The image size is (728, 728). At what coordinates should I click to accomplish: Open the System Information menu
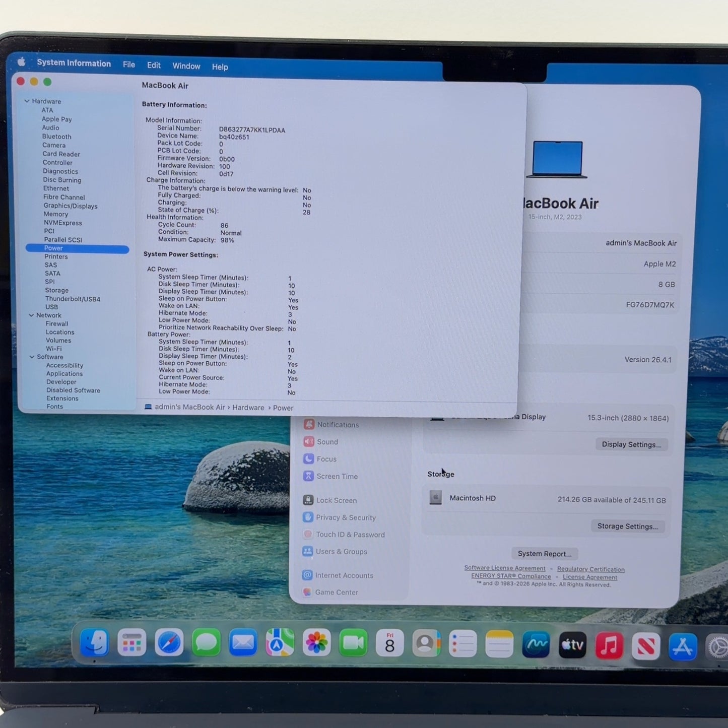tap(74, 63)
